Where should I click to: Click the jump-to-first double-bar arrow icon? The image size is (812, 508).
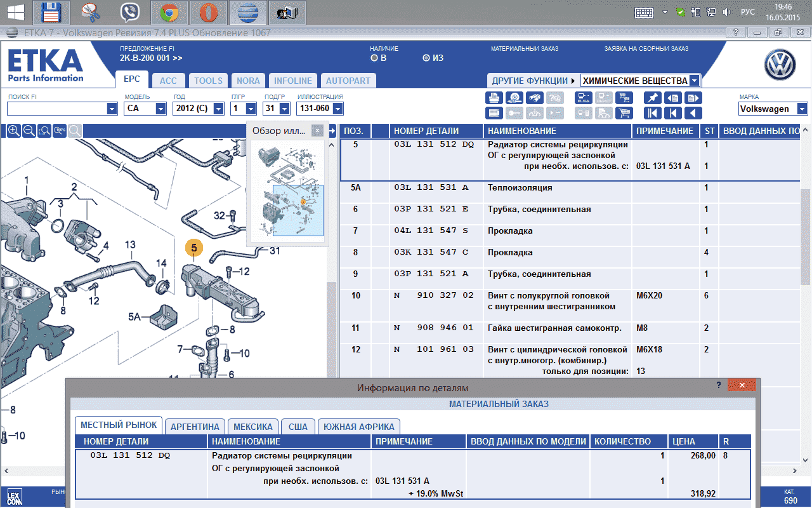[652, 113]
